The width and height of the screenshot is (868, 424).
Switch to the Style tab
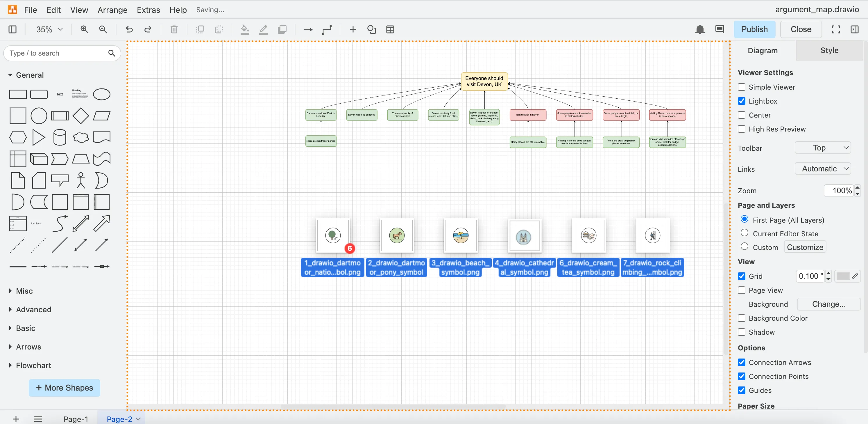(829, 50)
